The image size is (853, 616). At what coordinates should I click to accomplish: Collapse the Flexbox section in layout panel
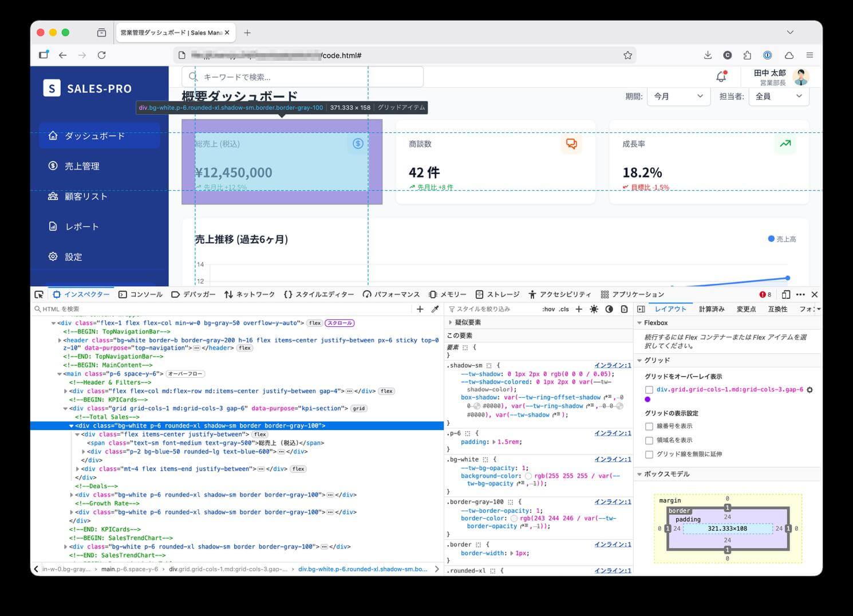coord(640,323)
